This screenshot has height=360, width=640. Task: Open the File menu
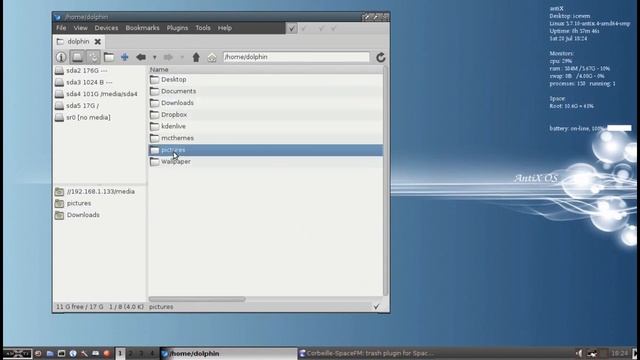coord(61,28)
